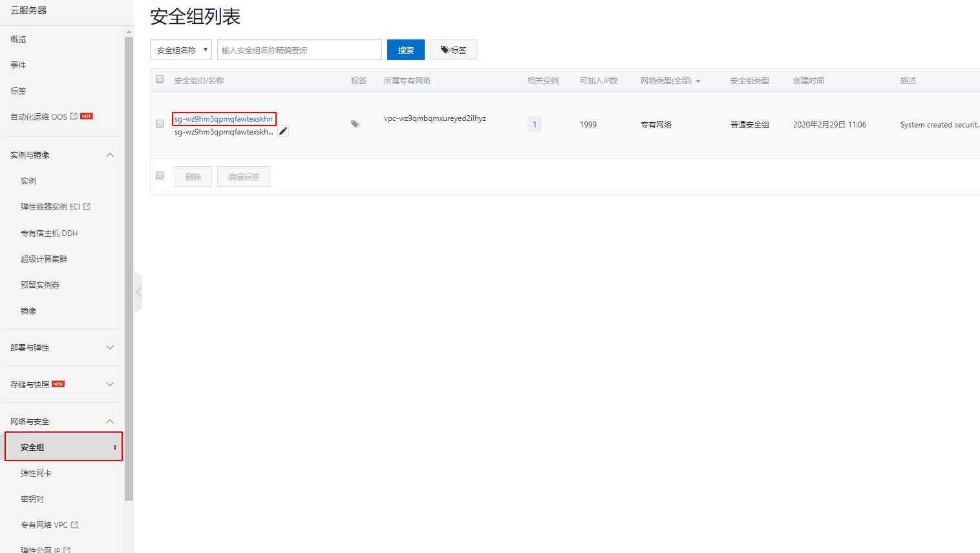Click the security group name search field
The image size is (980, 553).
tap(299, 50)
